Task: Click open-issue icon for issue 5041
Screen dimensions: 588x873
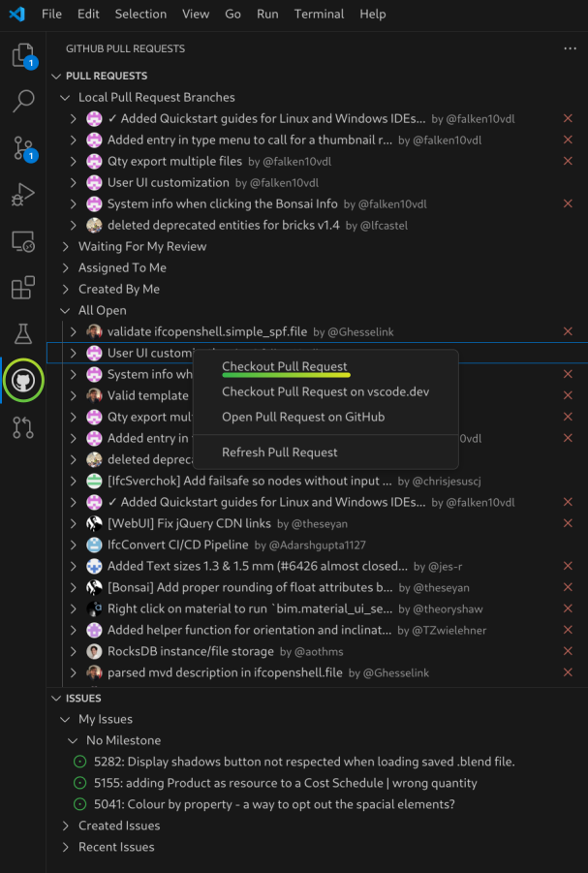Action: pos(79,804)
